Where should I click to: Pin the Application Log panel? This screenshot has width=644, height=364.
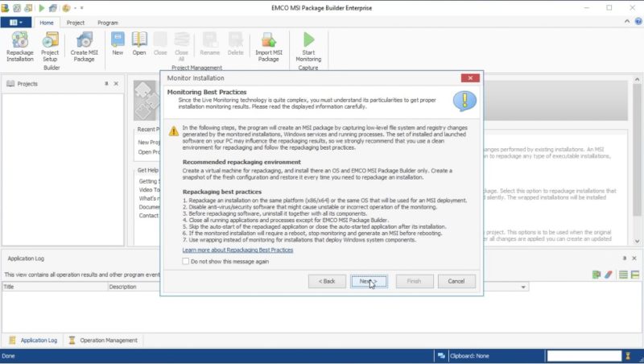pos(625,258)
